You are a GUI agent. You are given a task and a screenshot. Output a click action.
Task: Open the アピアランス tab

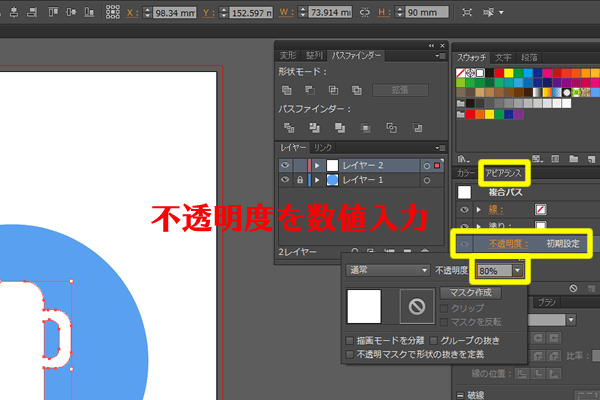click(503, 173)
